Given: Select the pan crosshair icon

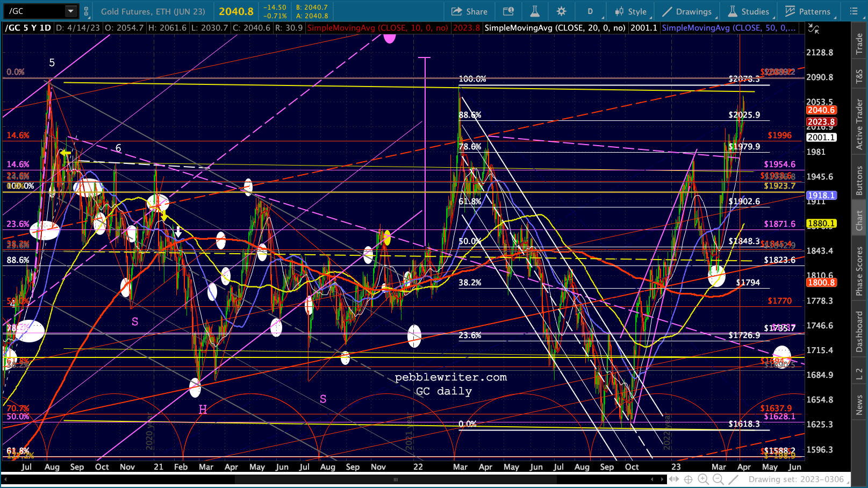Looking at the screenshot, I should tap(688, 479).
